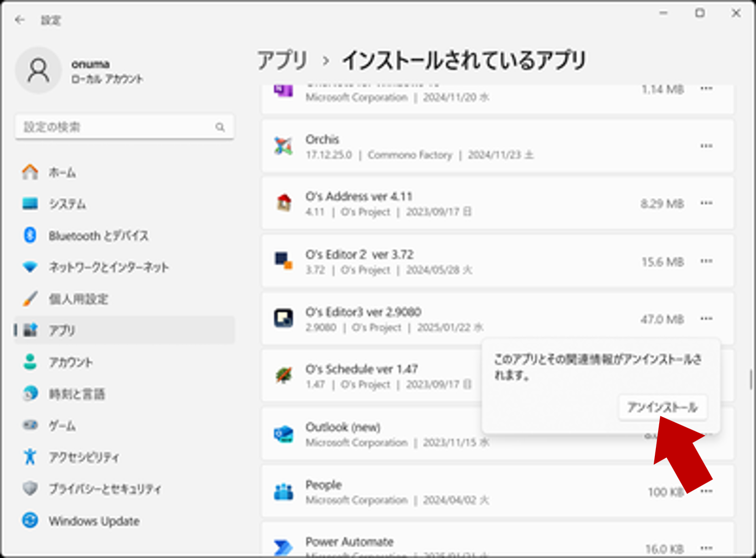
Task: Open more options for O's Address ver 4.11
Action: point(707,203)
